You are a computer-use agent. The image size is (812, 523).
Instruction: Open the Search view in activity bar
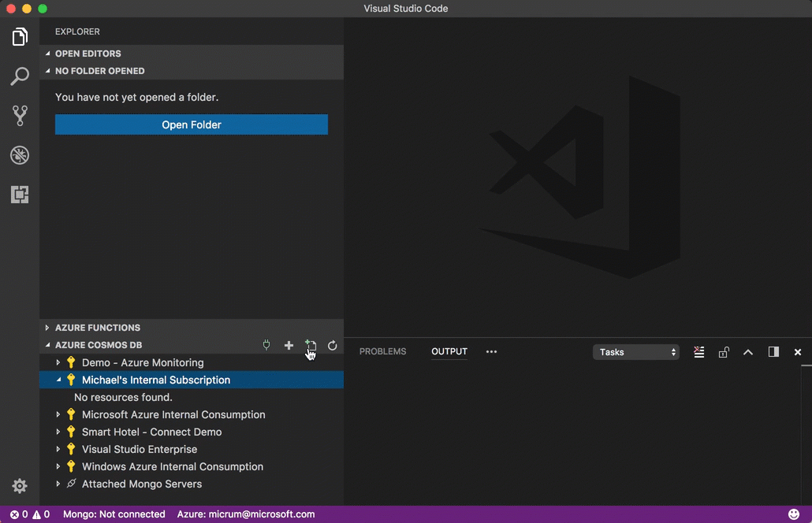(20, 76)
